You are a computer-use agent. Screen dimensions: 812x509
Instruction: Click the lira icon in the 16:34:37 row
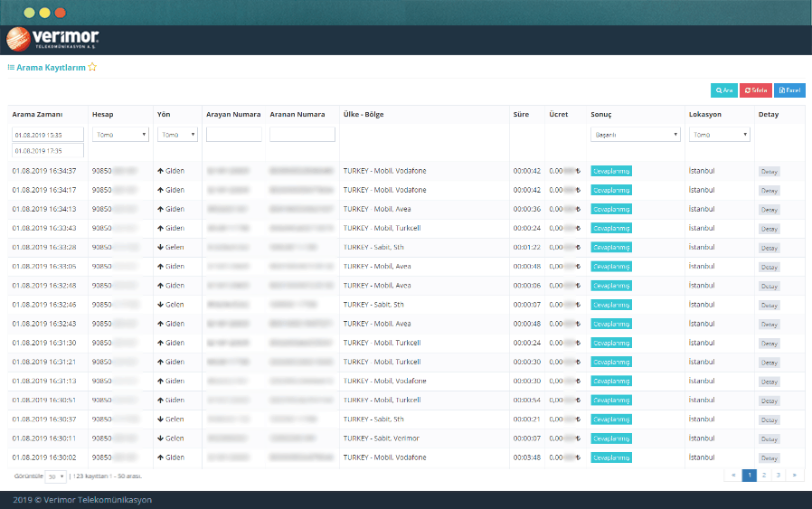(578, 171)
